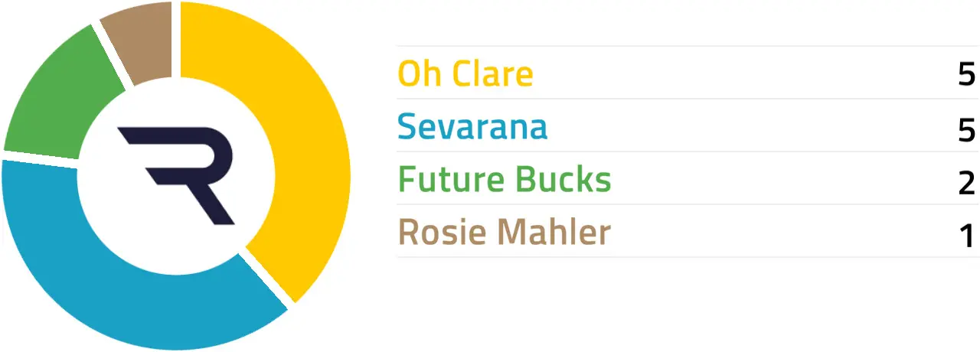The image size is (980, 352).
Task: Click the divider line below Rosie Mahler
Action: [688, 257]
